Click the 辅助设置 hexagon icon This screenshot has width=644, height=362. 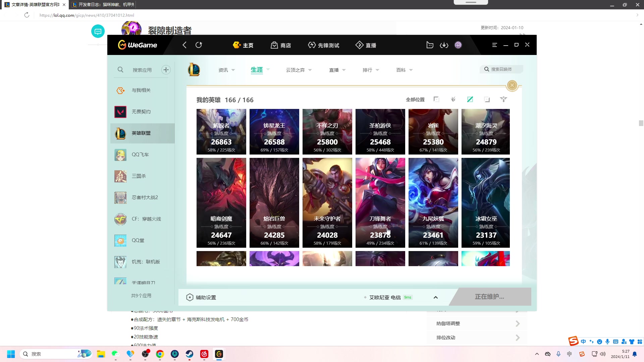190,297
